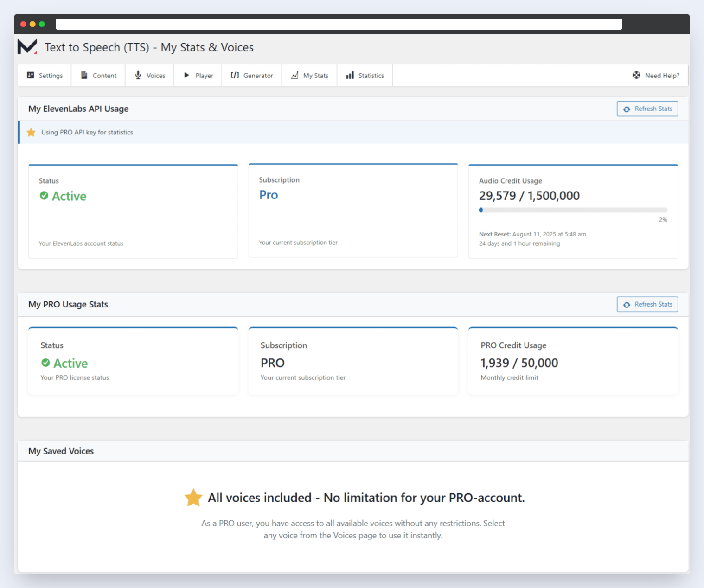
Task: Click green check icon beside PRO license Active
Action: pyautogui.click(x=45, y=363)
